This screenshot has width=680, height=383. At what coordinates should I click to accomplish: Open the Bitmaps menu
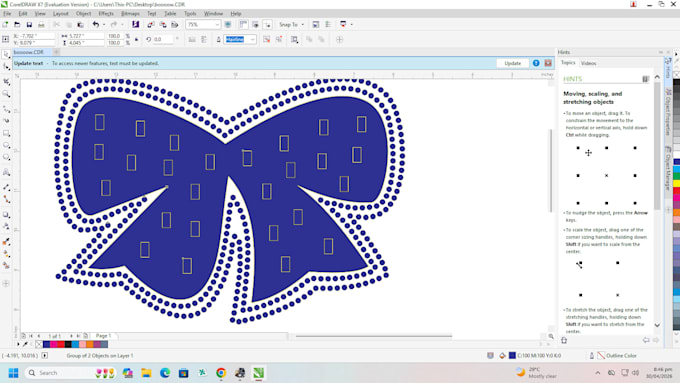click(x=130, y=13)
